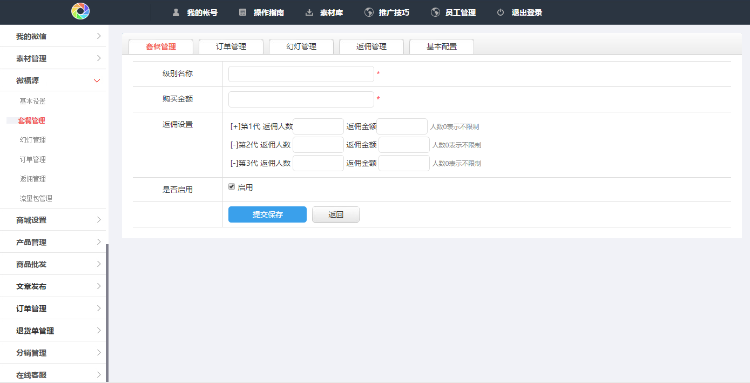Focus the 购买金额 input field
The width and height of the screenshot is (750, 383).
301,99
